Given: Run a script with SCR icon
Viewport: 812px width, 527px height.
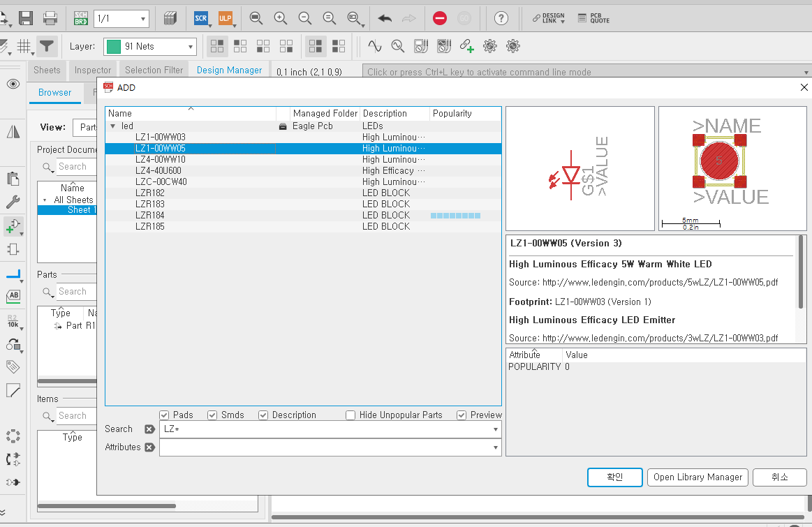Looking at the screenshot, I should coord(200,19).
